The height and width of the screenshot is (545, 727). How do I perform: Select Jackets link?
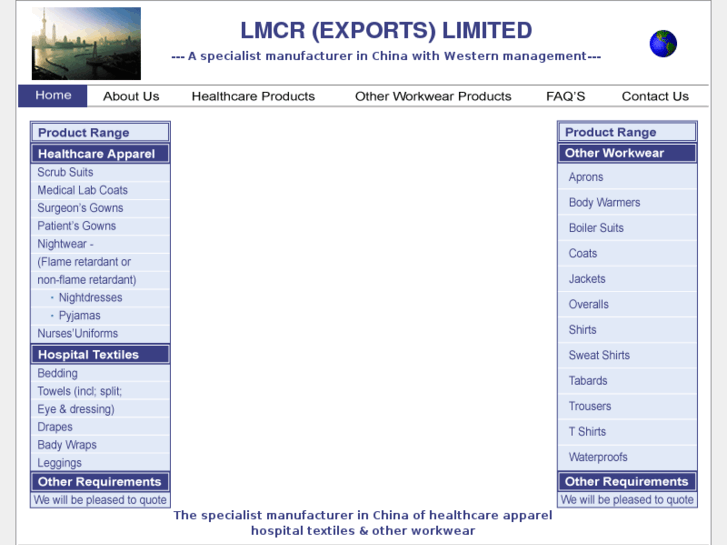(x=587, y=279)
